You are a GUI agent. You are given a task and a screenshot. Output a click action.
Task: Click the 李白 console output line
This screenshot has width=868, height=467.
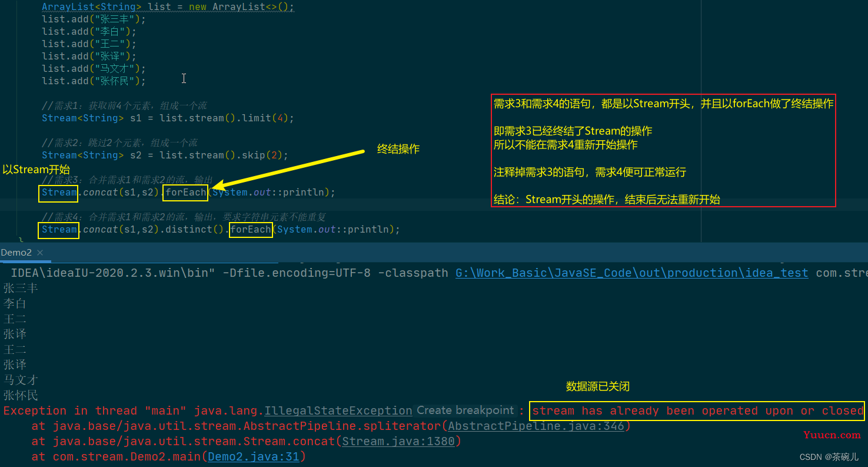(15, 303)
